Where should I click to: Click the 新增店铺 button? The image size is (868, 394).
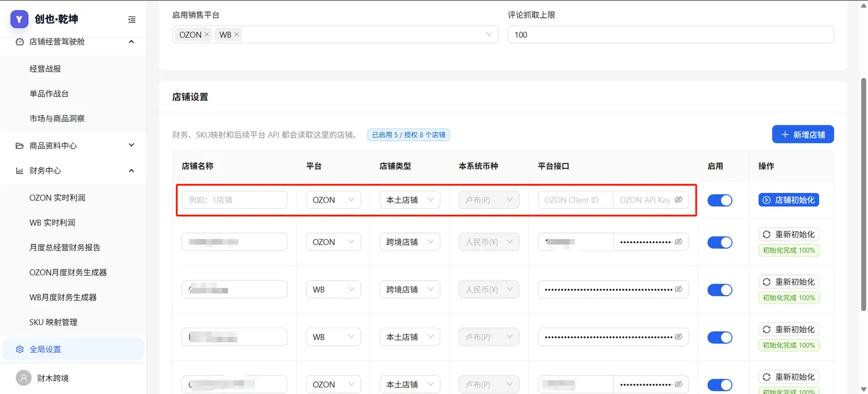coord(803,135)
